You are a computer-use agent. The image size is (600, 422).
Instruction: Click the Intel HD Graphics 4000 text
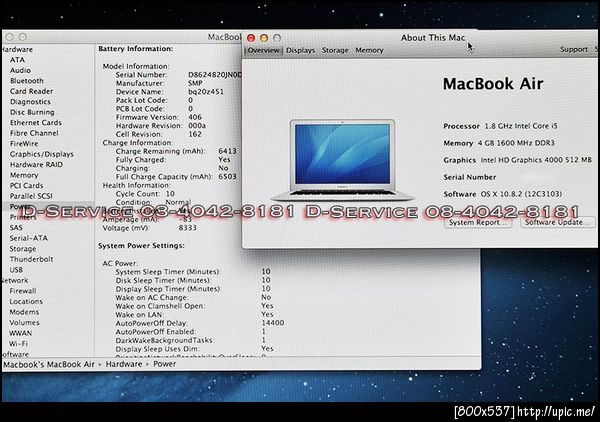click(536, 160)
